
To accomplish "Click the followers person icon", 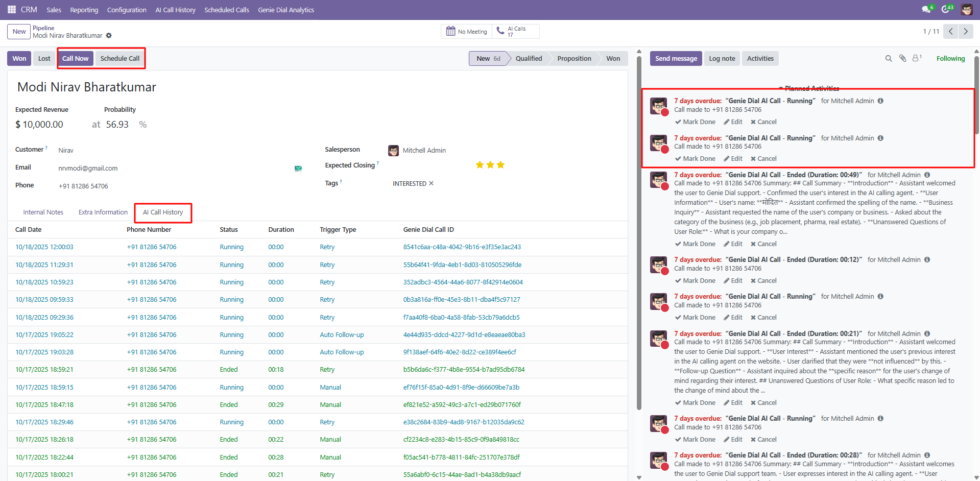I will [x=917, y=58].
